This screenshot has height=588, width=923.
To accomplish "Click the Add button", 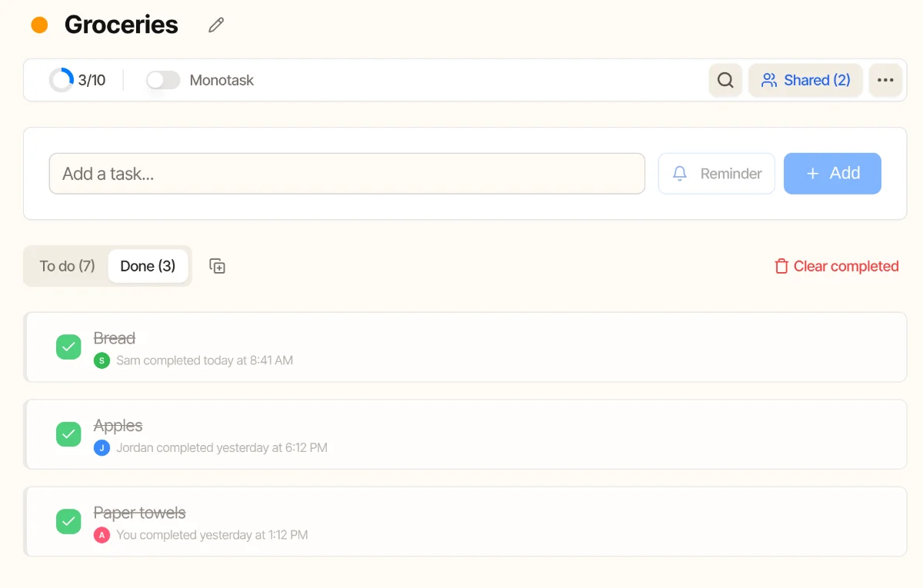I will click(832, 174).
